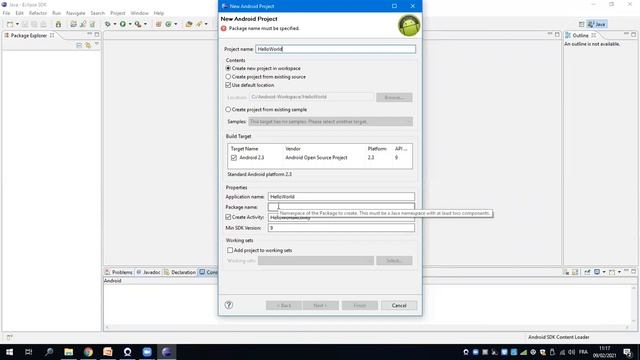Click the green Run toolbar icon
Viewport: 640px width, 360px height.
(123, 24)
